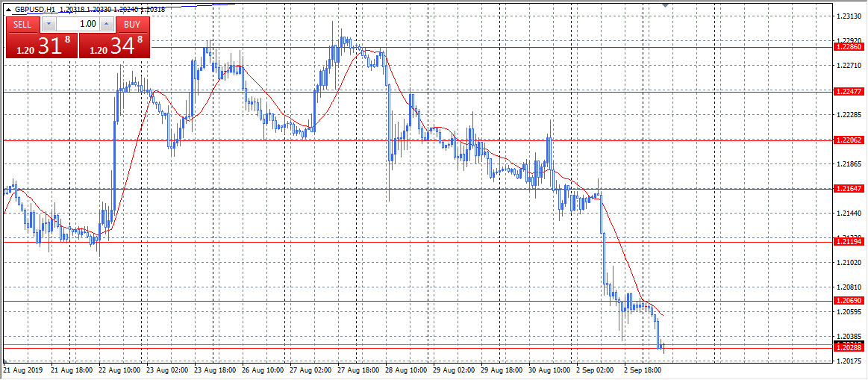Click the 1.21020 price scale value
Screen dimensions: 868x380
point(849,263)
